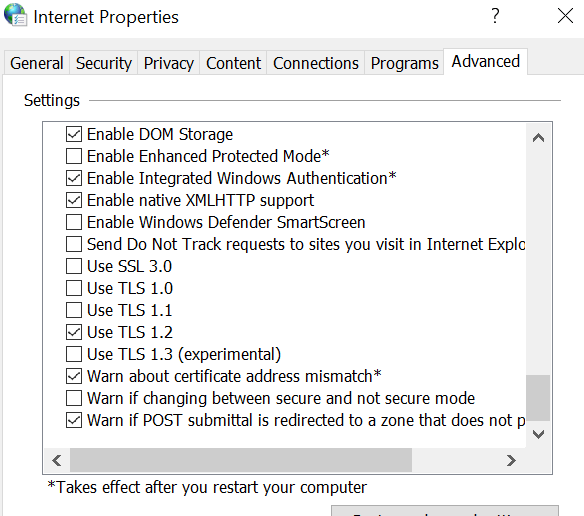Go to the Connections tab
Image resolution: width=584 pixels, height=516 pixels.
(315, 63)
